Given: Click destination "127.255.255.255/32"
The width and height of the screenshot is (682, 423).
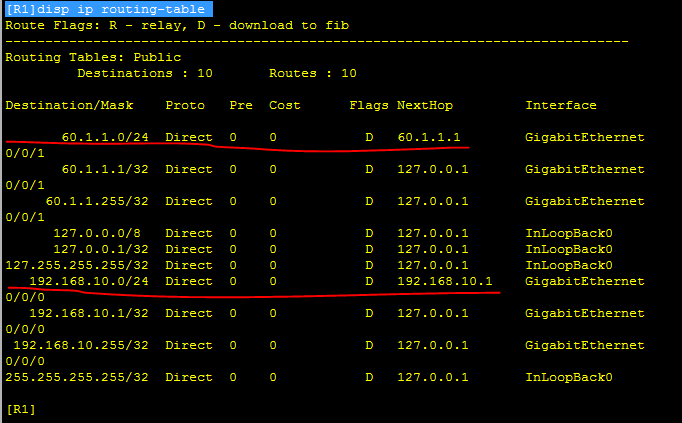Looking at the screenshot, I should point(77,265).
